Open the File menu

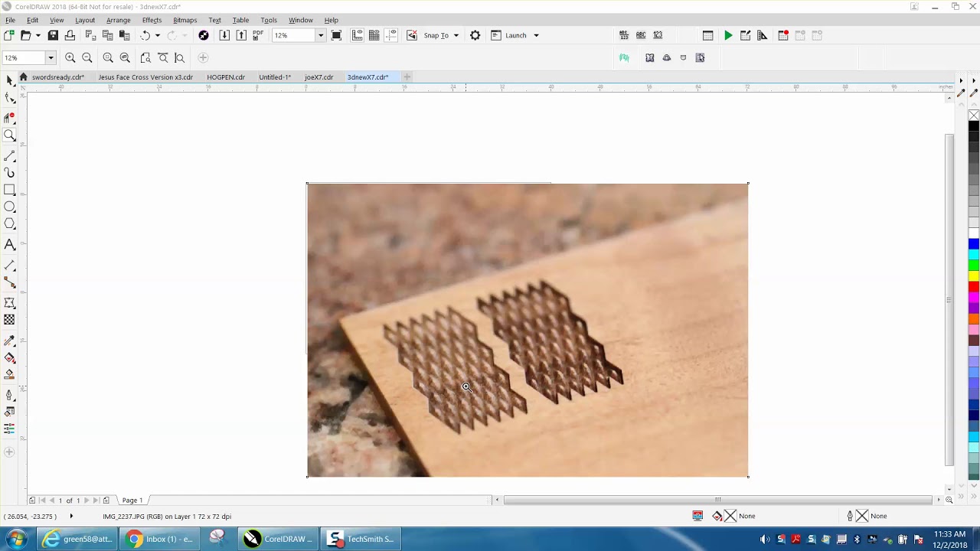10,20
